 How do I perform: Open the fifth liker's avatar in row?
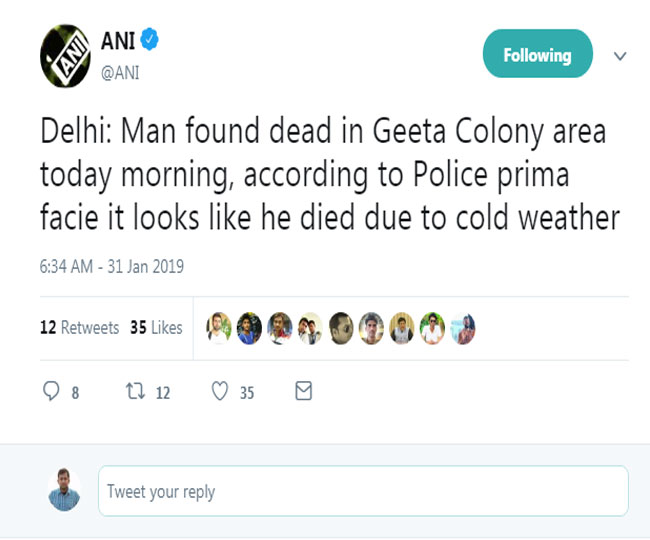[x=341, y=328]
